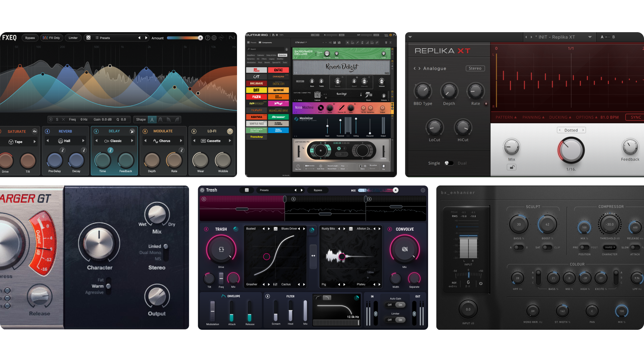
Task: Click the FXEQ Limiter button
Action: coord(73,38)
